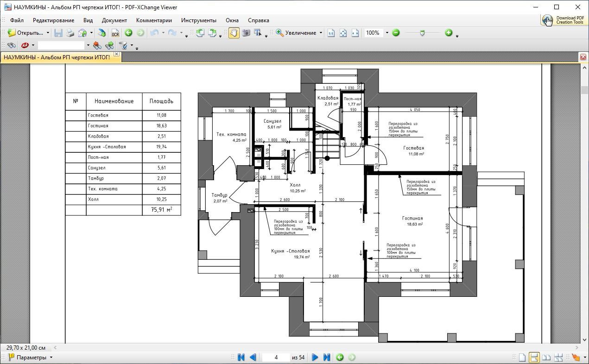Click the Actual Size 1:1 icon
Screen dimensions: 589x364
pos(331,33)
